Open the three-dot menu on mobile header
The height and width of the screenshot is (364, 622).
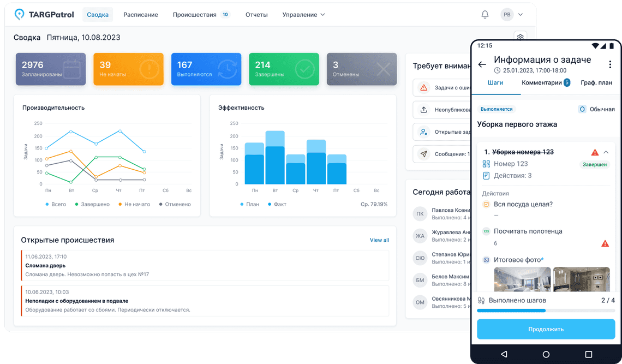[610, 64]
